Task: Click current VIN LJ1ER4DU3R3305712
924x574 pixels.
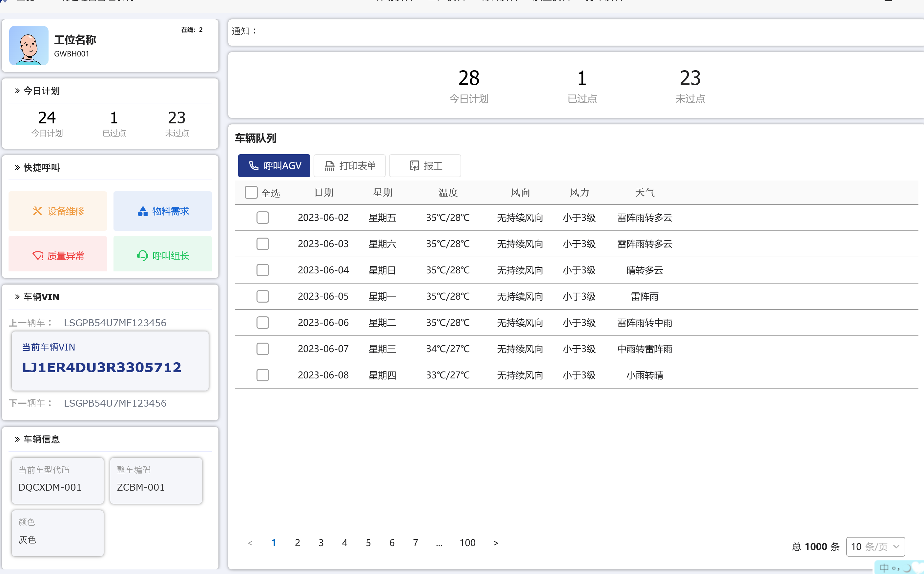Action: [x=102, y=368]
